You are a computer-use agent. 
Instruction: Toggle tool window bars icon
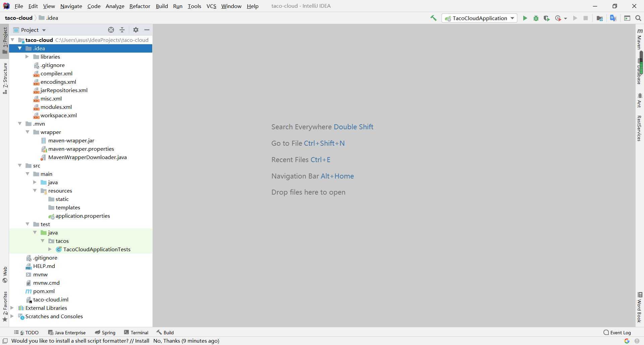click(5, 341)
